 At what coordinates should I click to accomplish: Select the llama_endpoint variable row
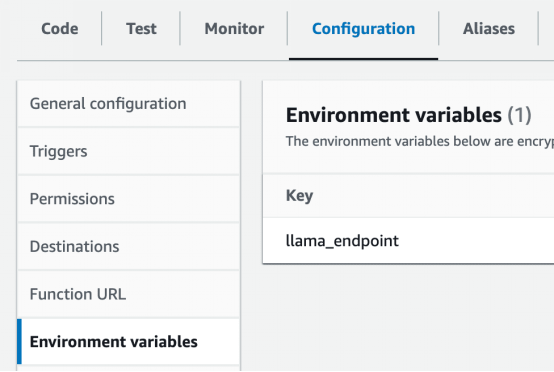(408, 241)
